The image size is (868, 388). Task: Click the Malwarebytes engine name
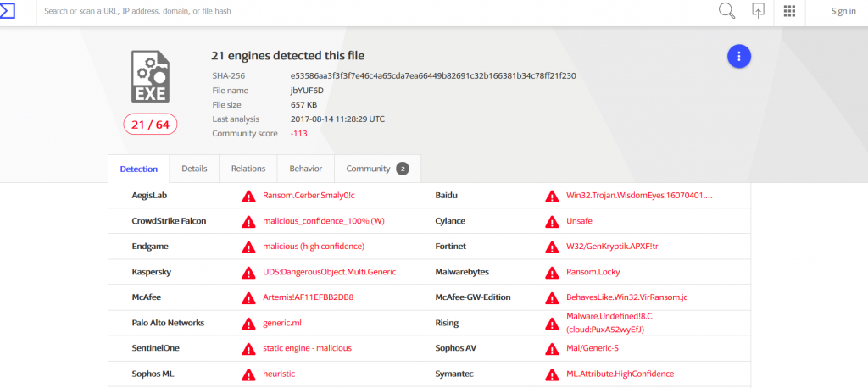point(462,272)
